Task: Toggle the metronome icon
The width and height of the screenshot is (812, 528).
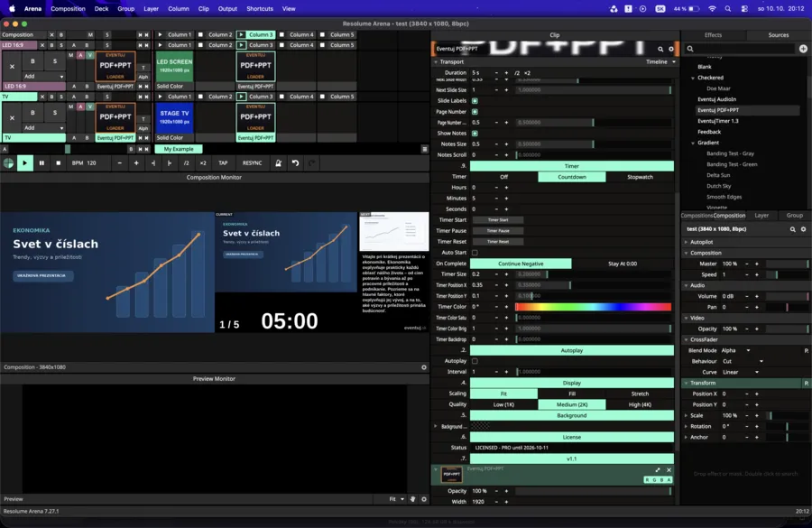Action: click(278, 162)
